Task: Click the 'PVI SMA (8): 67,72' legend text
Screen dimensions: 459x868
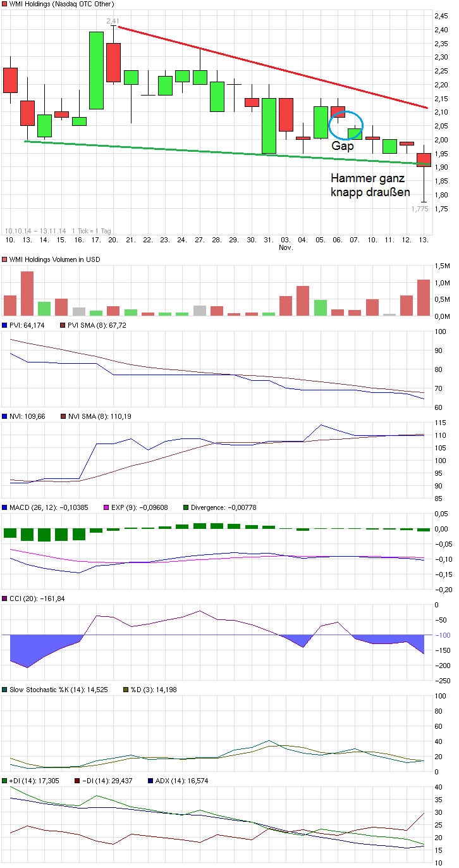Action: click(x=98, y=325)
